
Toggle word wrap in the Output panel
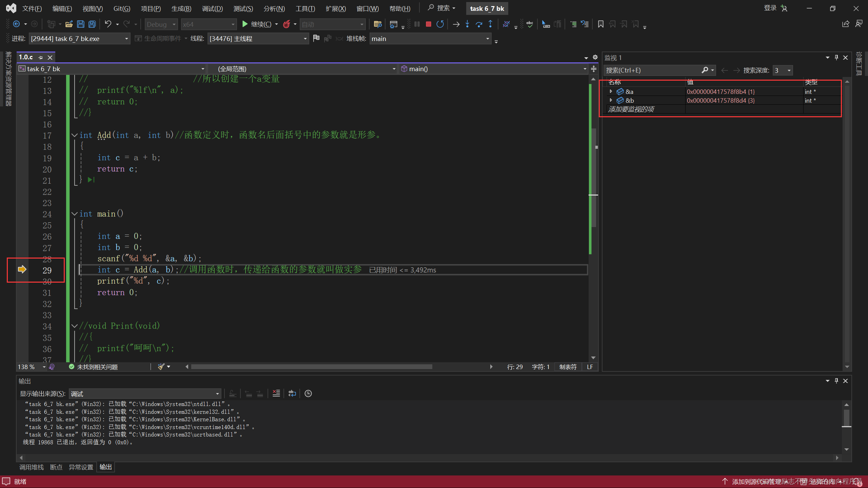(292, 393)
